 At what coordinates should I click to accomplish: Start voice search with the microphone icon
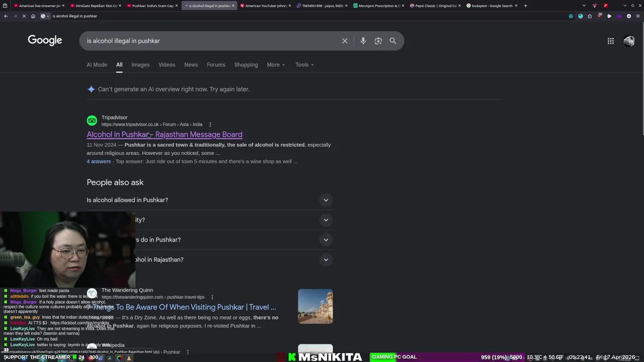click(363, 41)
